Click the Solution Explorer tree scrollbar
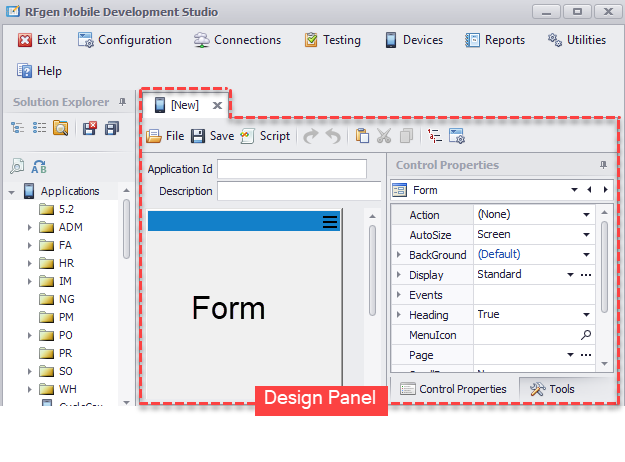This screenshot has height=462, width=625. (126, 229)
